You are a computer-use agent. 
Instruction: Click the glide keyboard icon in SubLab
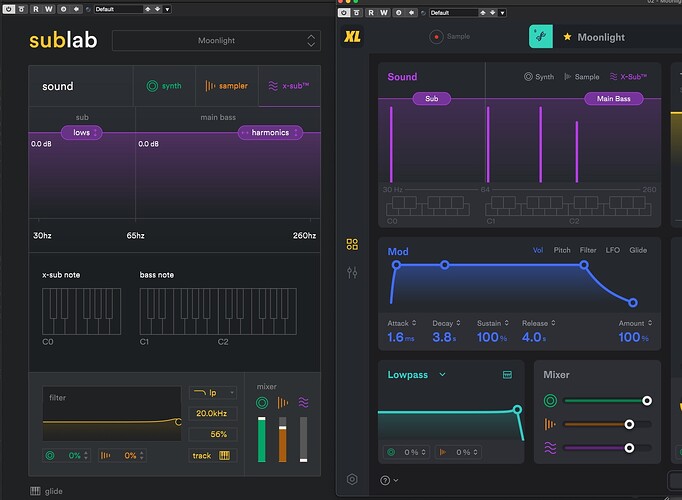35,490
